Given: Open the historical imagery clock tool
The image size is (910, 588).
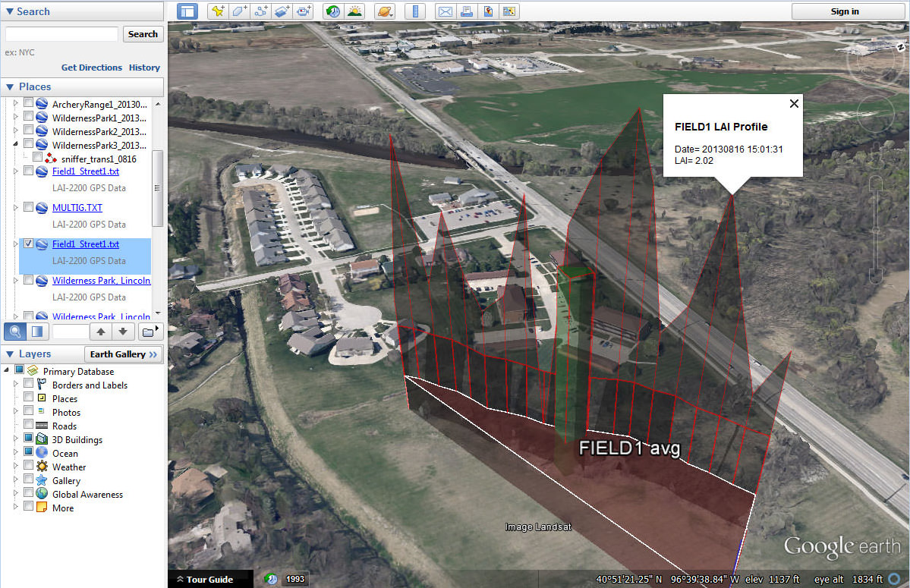Looking at the screenshot, I should [332, 11].
